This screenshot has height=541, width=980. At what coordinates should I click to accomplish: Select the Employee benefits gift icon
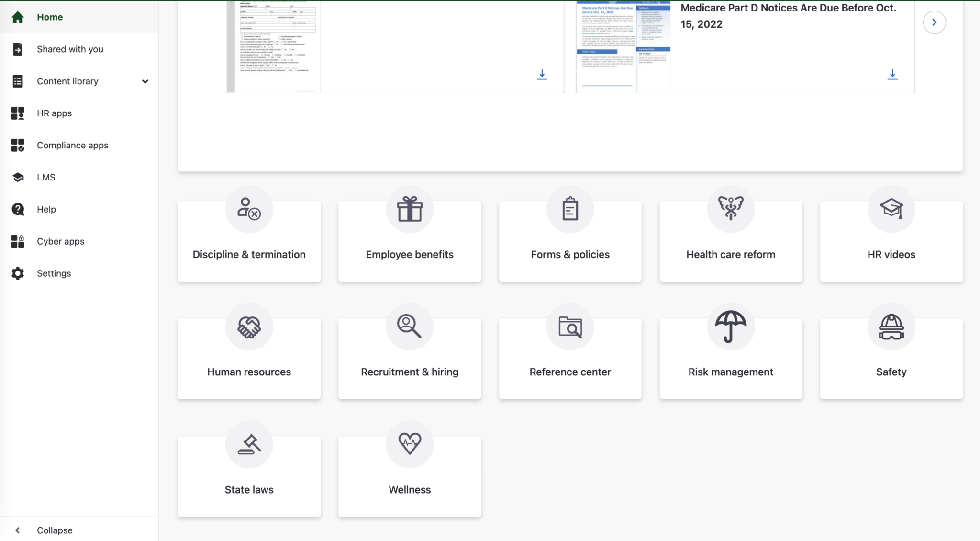409,209
